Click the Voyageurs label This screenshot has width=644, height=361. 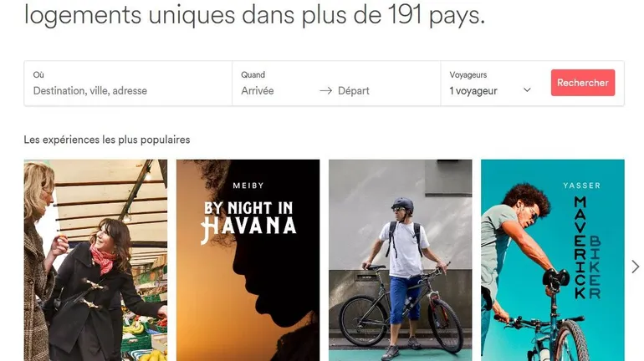point(468,74)
